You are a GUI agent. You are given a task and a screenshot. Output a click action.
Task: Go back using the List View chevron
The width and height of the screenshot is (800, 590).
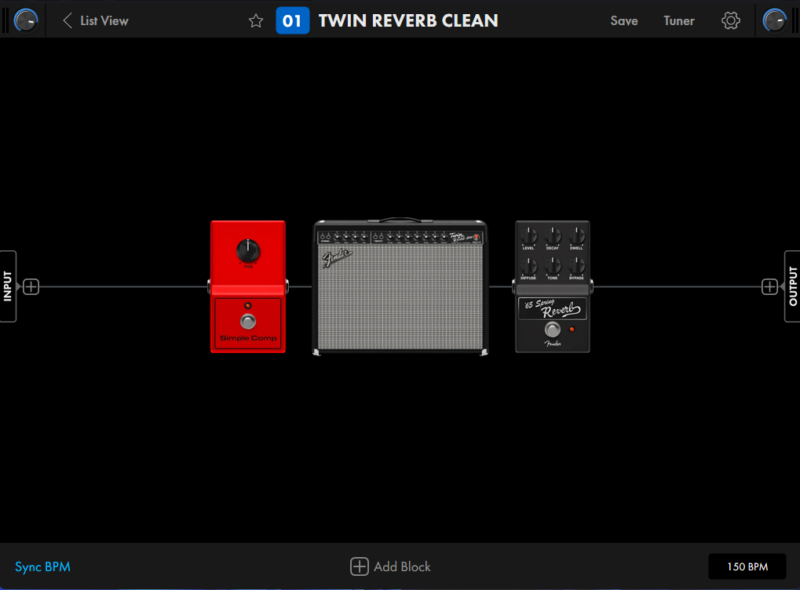tap(67, 21)
